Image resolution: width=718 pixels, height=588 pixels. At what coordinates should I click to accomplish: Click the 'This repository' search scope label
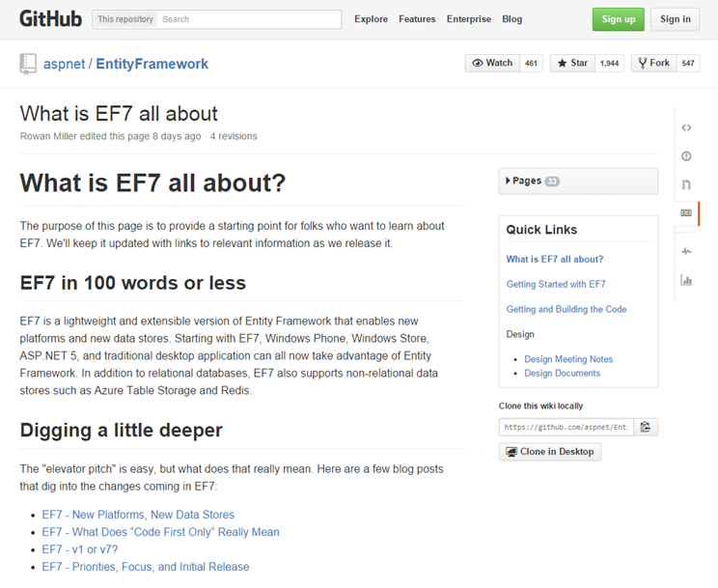click(x=125, y=19)
